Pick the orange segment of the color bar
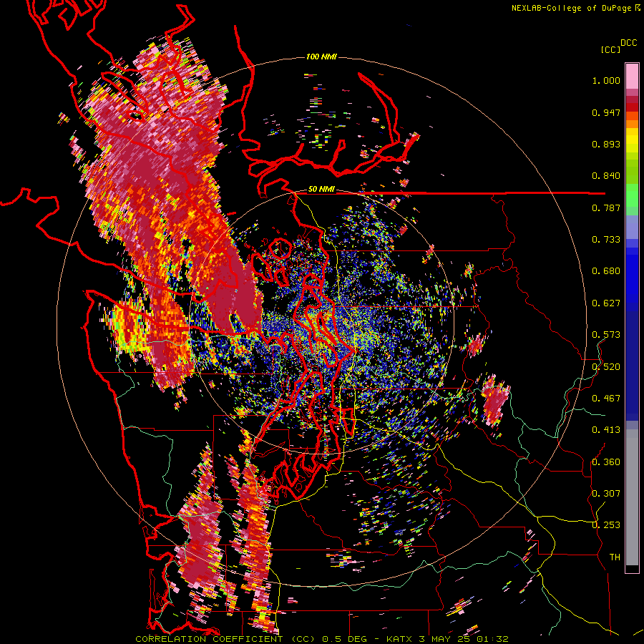The image size is (644, 644). tap(632, 123)
